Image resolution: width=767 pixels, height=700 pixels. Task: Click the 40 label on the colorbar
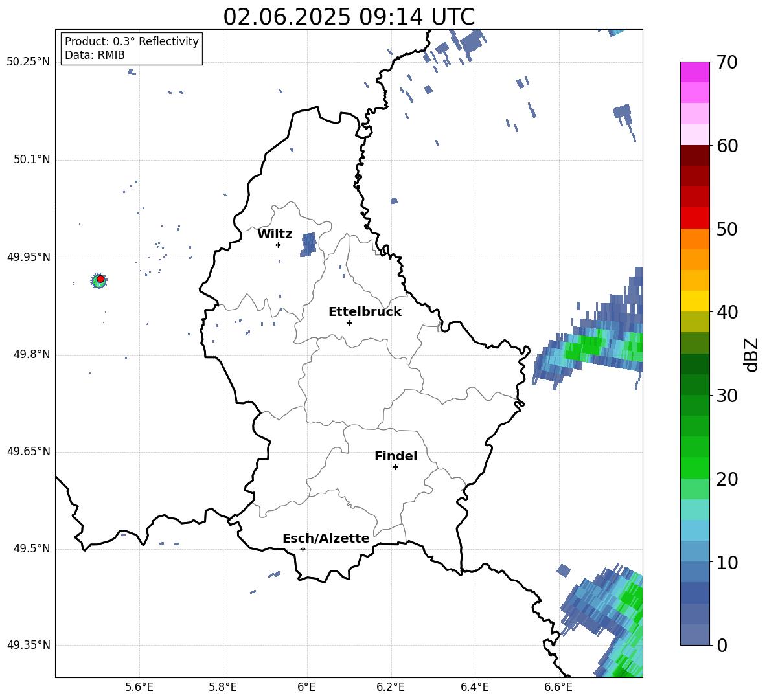coord(727,312)
